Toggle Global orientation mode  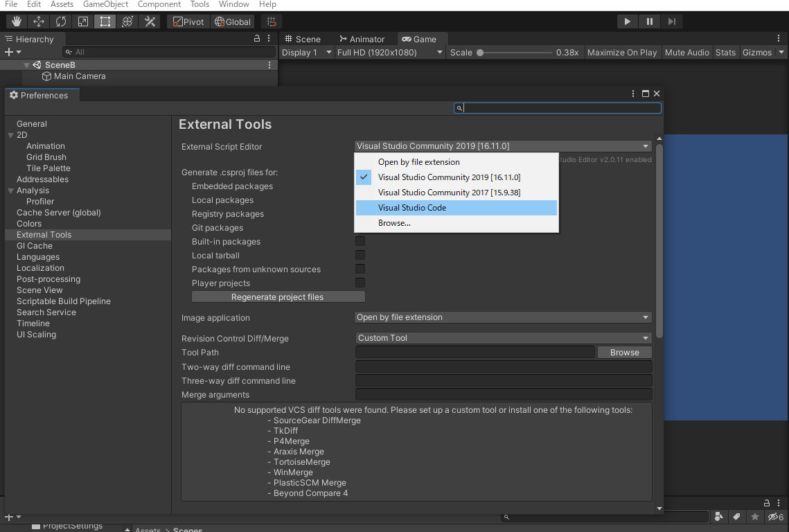[232, 21]
